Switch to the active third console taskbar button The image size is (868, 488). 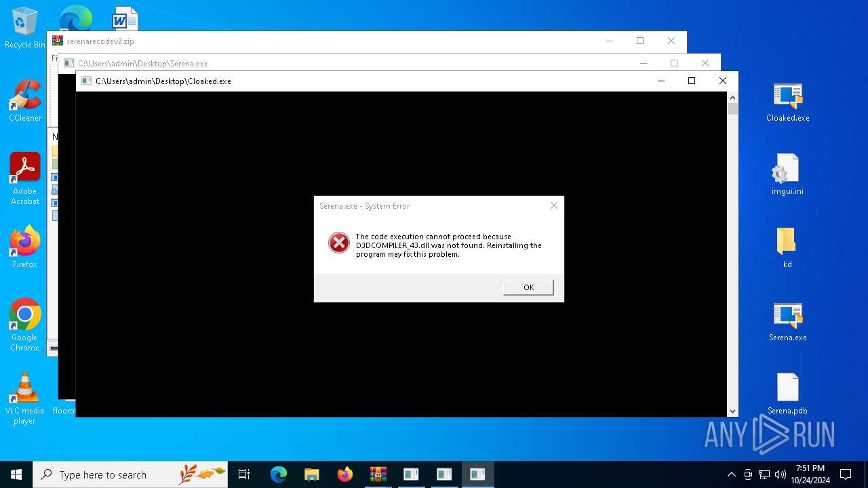[477, 474]
